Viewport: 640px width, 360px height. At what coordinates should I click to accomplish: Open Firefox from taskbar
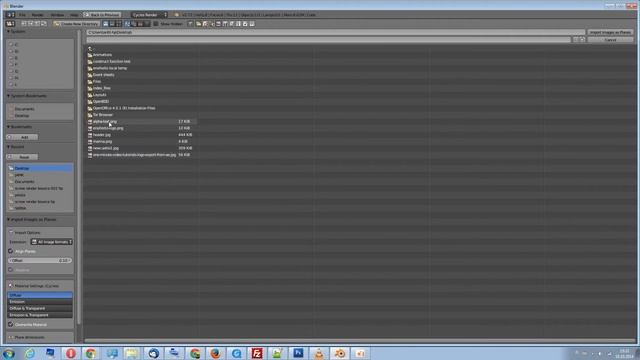(216, 353)
